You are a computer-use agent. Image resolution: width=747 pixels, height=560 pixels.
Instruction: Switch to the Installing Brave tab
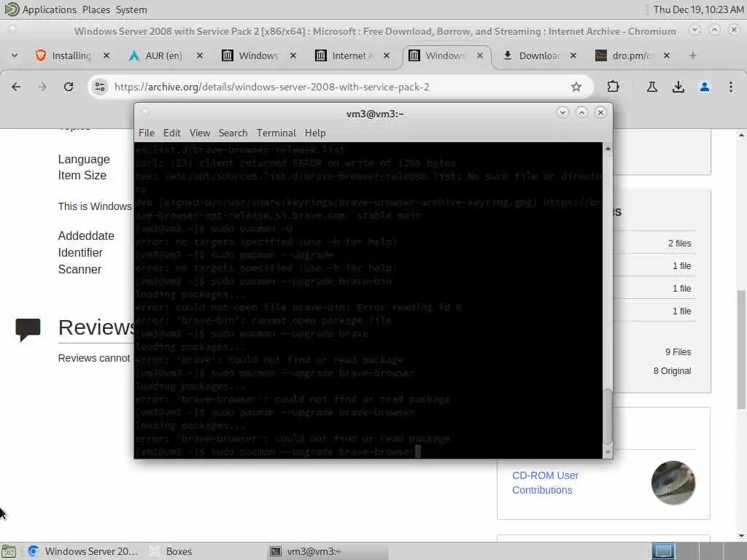(x=71, y=55)
